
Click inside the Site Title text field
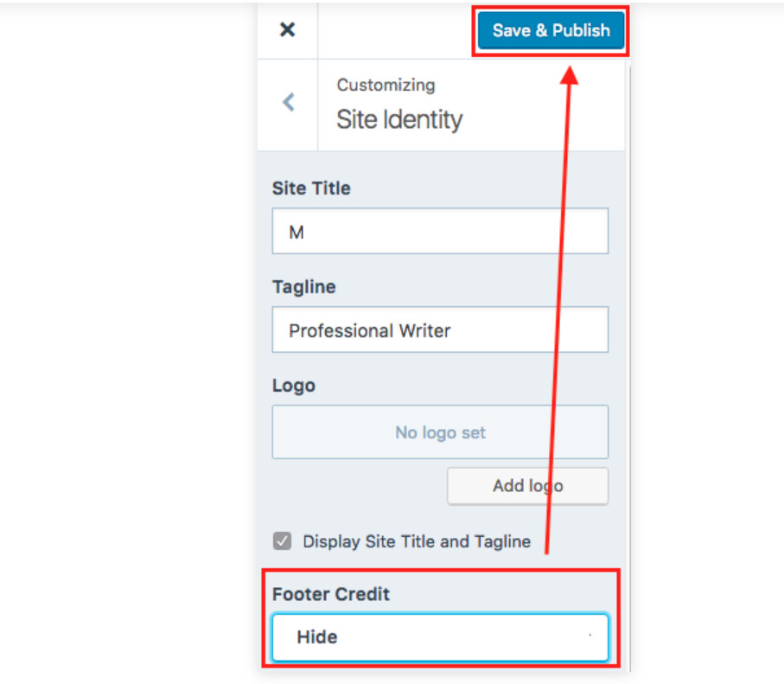(x=440, y=231)
